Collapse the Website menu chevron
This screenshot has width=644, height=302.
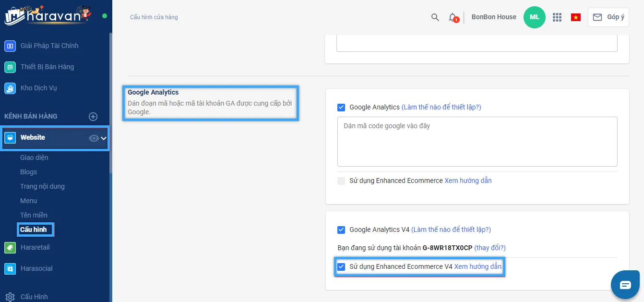(103, 139)
